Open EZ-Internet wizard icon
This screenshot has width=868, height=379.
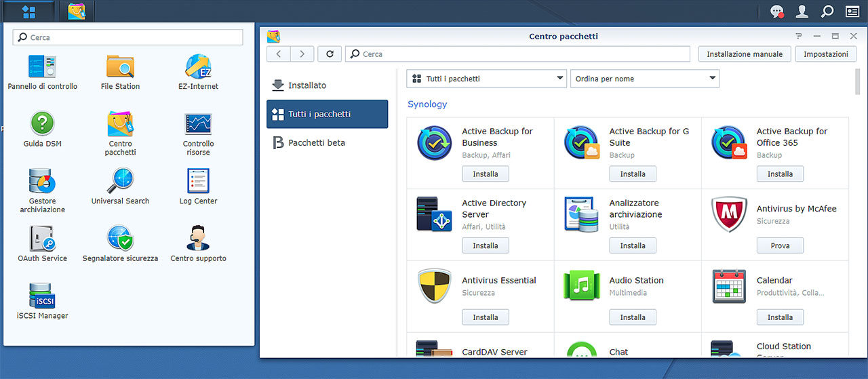pyautogui.click(x=198, y=67)
